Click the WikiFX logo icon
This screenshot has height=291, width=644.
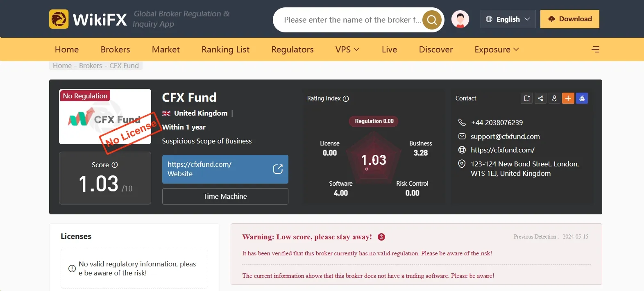59,19
